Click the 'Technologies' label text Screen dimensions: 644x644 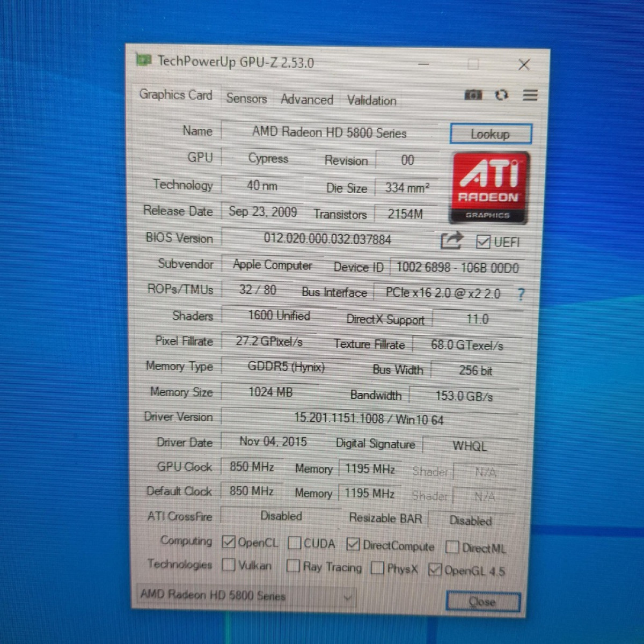click(180, 564)
